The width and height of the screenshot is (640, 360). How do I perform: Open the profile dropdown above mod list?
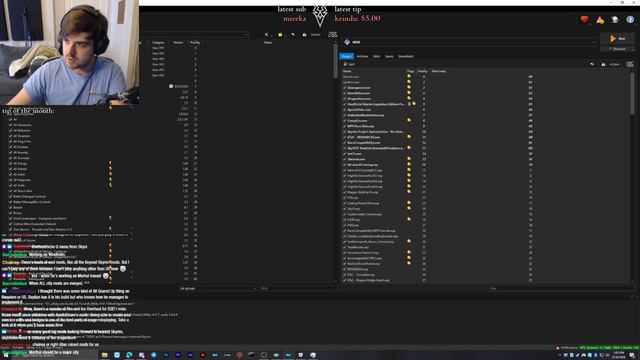194,35
